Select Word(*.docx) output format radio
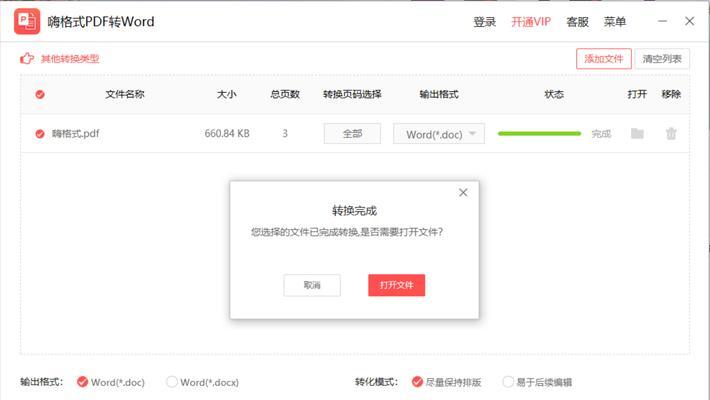 coord(172,382)
